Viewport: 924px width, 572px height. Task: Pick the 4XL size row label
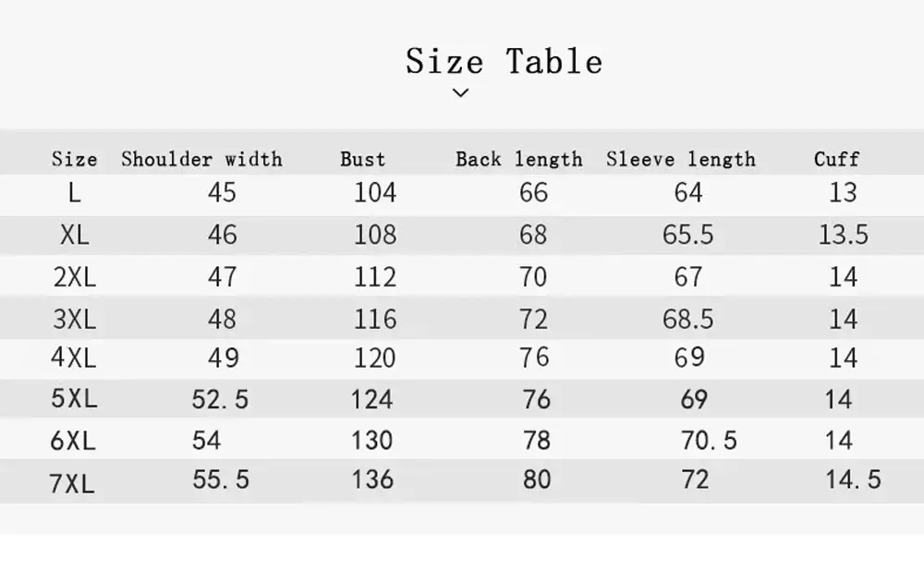[74, 358]
